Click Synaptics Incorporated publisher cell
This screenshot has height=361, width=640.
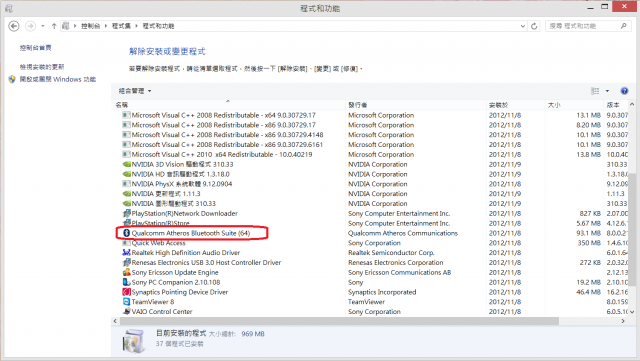tap(382, 292)
